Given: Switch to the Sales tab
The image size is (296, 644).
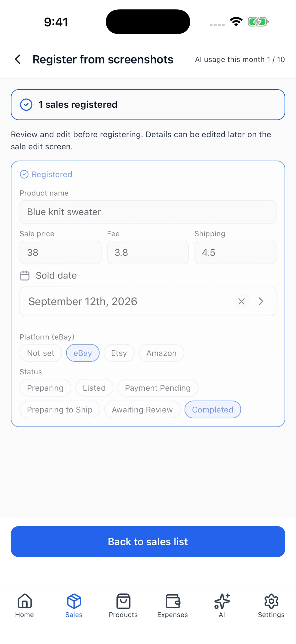Looking at the screenshot, I should (74, 606).
